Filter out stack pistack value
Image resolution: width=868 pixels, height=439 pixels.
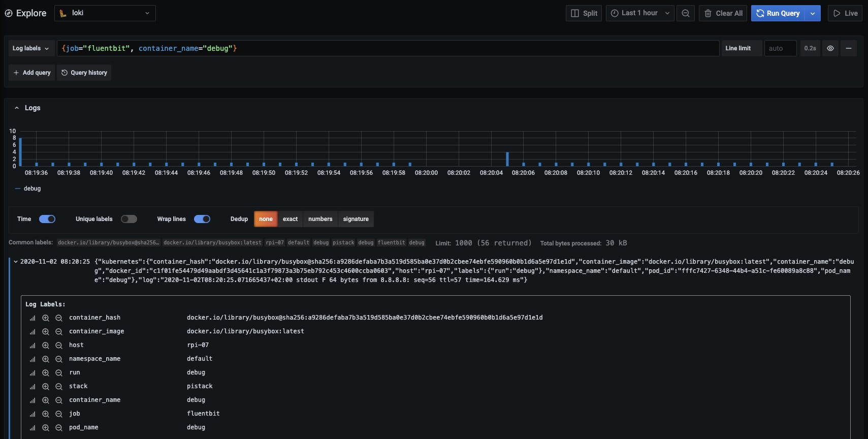[59, 387]
